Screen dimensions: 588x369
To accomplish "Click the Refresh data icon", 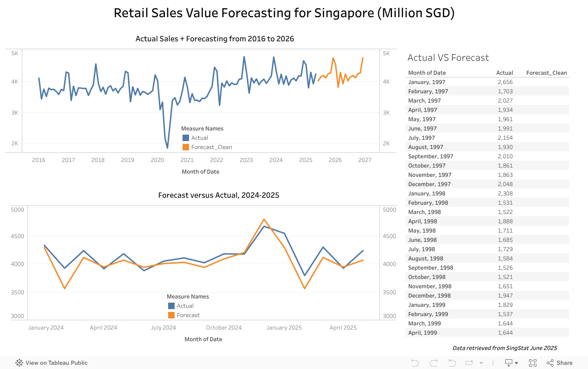I will 470,363.
